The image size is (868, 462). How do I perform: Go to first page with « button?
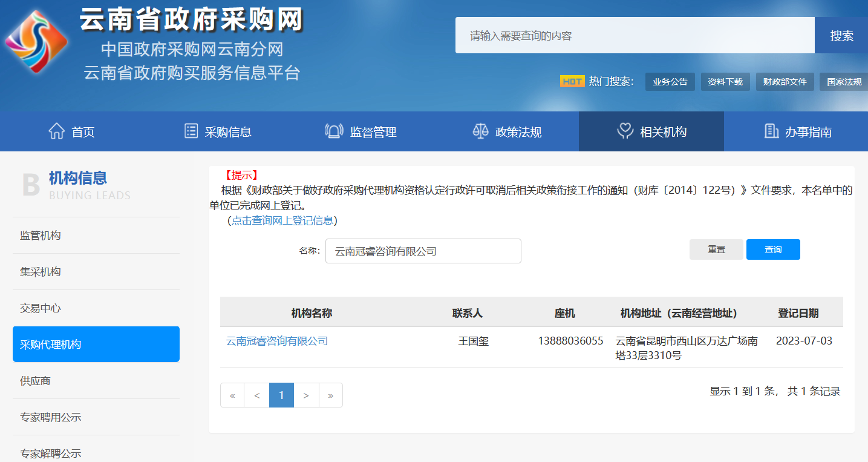click(x=232, y=395)
